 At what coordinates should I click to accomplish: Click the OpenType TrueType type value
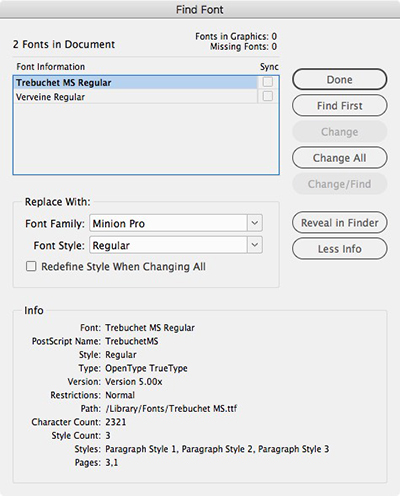coord(146,368)
